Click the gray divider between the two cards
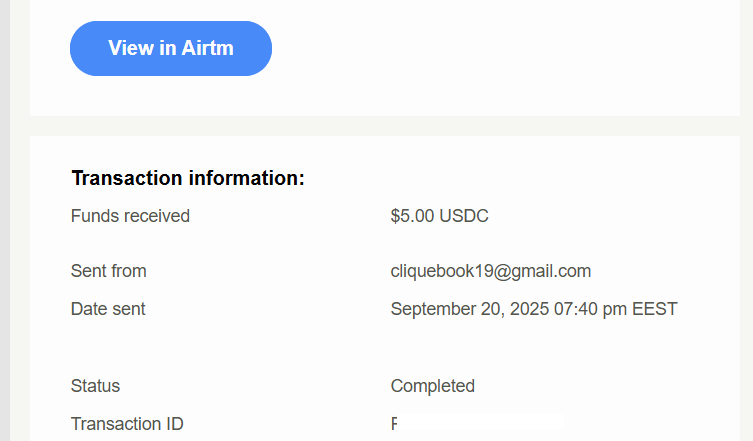This screenshot has width=753, height=441. (390, 126)
